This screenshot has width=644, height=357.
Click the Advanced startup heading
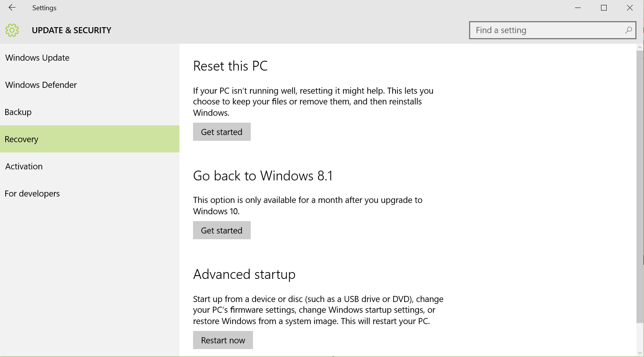244,274
